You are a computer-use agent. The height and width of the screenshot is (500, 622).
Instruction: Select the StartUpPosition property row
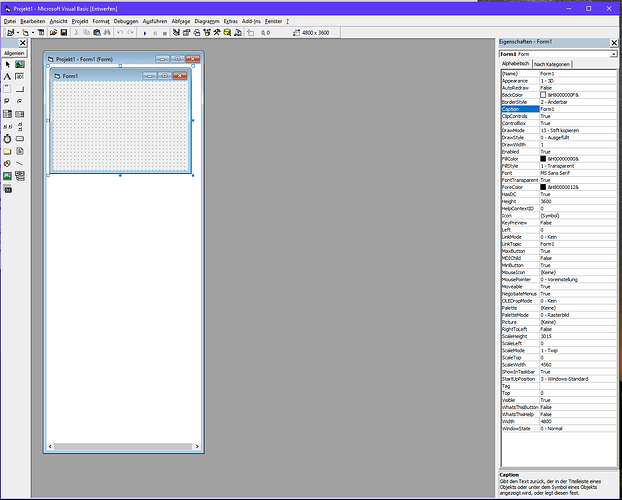[x=559, y=379]
